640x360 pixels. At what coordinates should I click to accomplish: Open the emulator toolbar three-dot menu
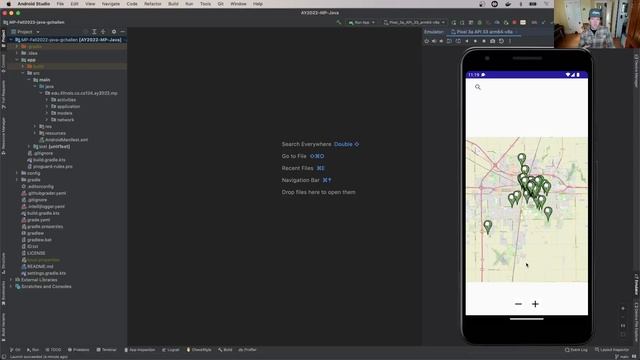(x=510, y=41)
